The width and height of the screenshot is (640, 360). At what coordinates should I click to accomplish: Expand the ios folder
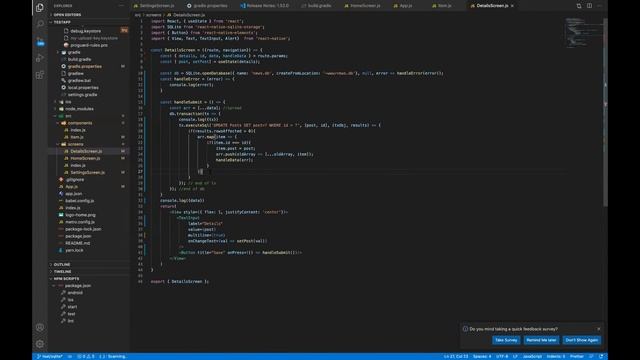(68, 102)
